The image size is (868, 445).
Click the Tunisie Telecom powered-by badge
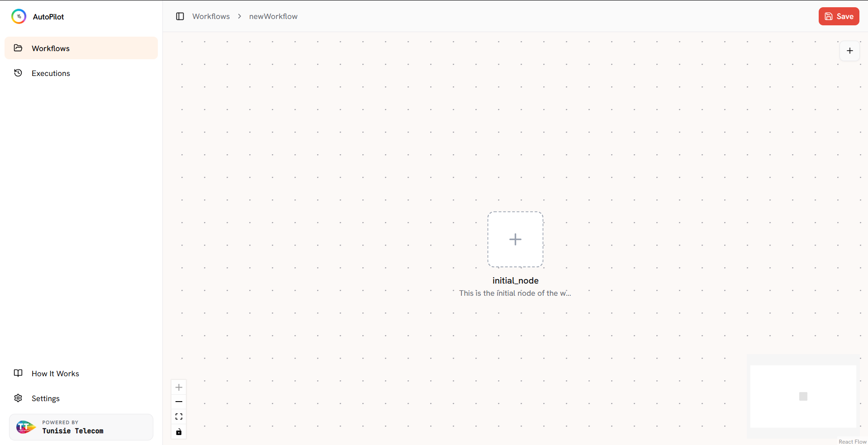pyautogui.click(x=81, y=427)
